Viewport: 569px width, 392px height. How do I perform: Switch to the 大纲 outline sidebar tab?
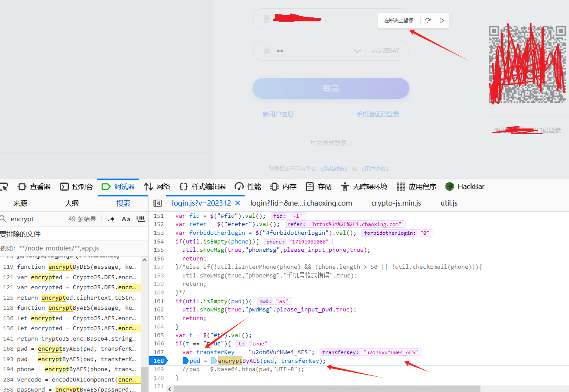click(72, 203)
